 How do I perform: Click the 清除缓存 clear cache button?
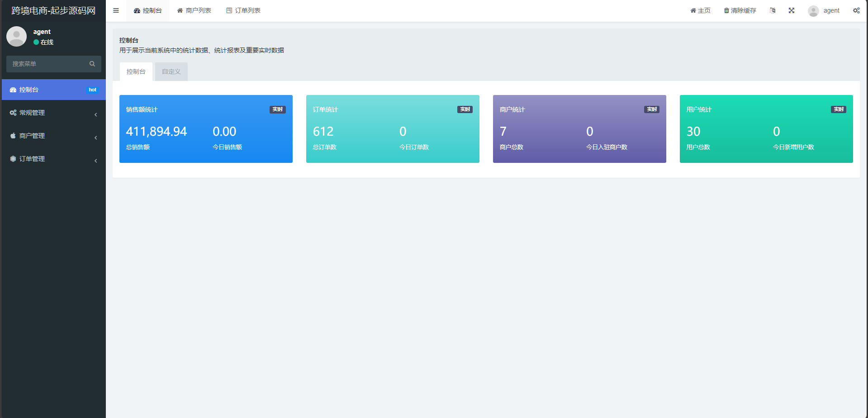point(740,11)
